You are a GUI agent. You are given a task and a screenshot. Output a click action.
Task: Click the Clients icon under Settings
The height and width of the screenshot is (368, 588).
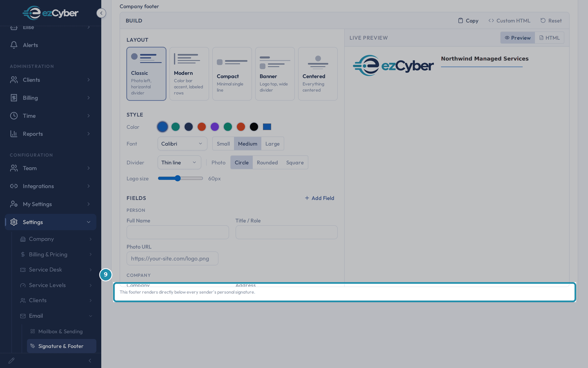pyautogui.click(x=23, y=301)
